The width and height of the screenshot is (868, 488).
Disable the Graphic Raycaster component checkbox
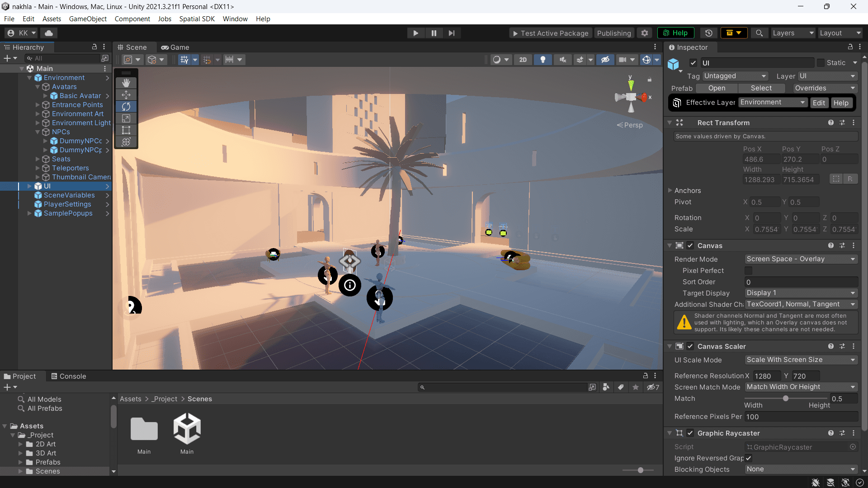point(690,433)
